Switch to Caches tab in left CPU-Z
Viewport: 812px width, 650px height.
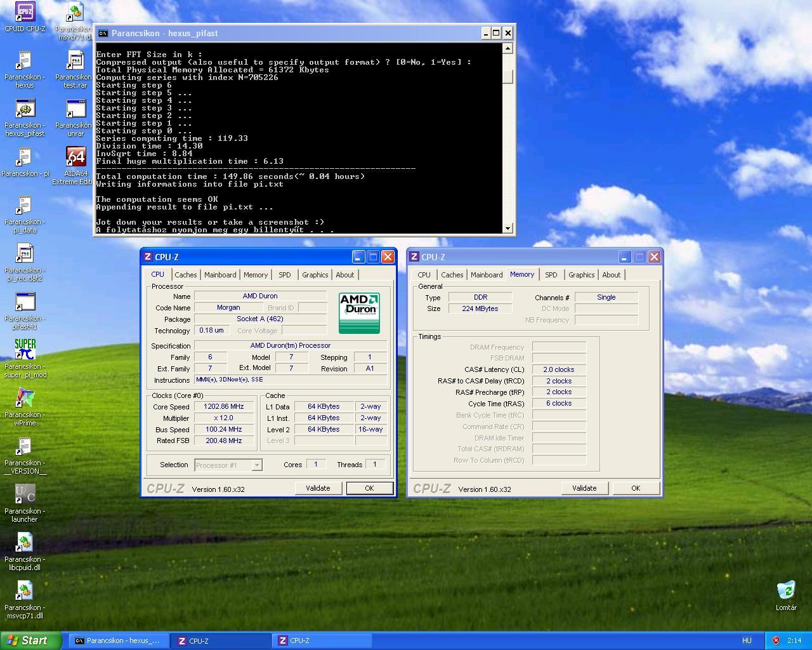pos(185,275)
